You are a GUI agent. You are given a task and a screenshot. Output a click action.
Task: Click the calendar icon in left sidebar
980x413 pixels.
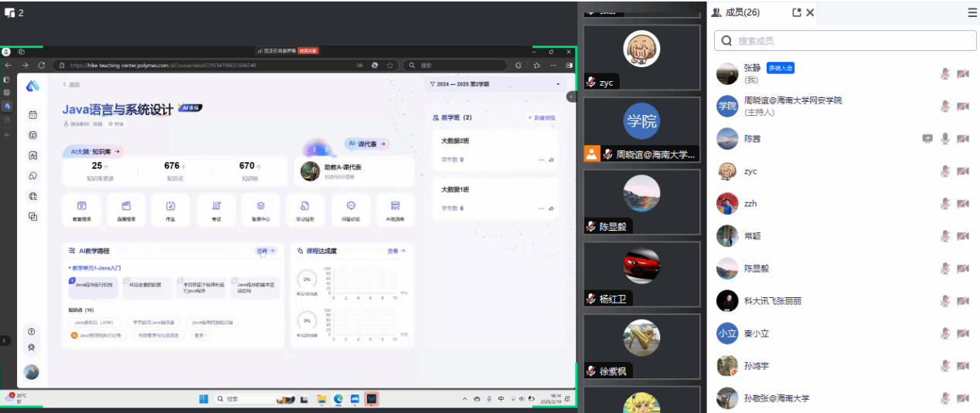[x=32, y=114]
